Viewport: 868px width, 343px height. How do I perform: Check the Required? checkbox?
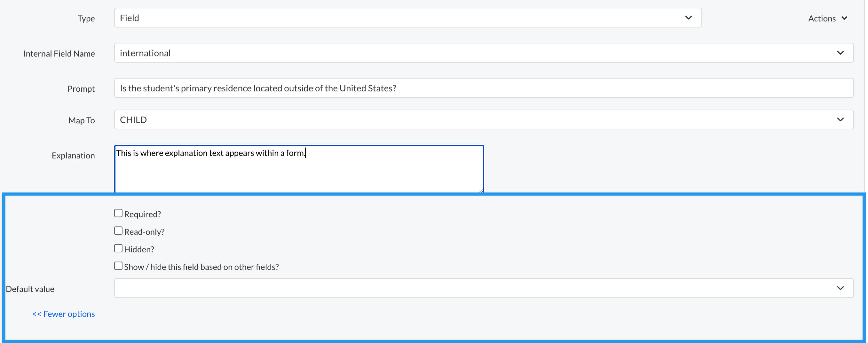pos(118,213)
